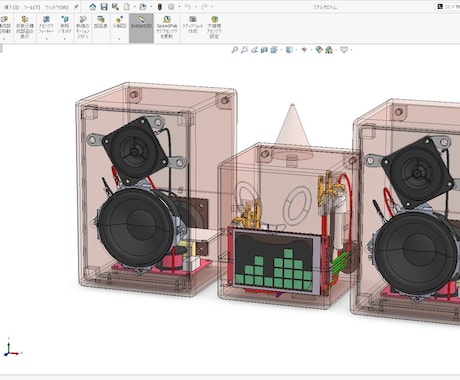
Task: Expand the dropdown next to print icon
Action: click(151, 7)
